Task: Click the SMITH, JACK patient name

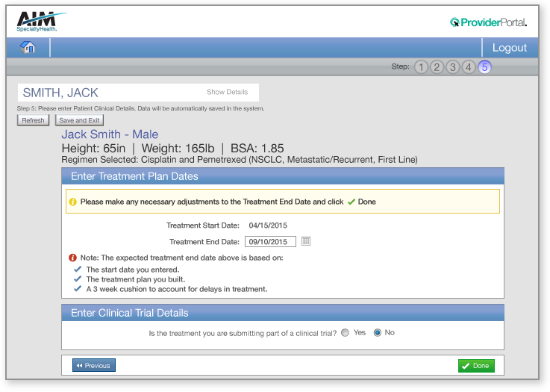Action: point(60,93)
